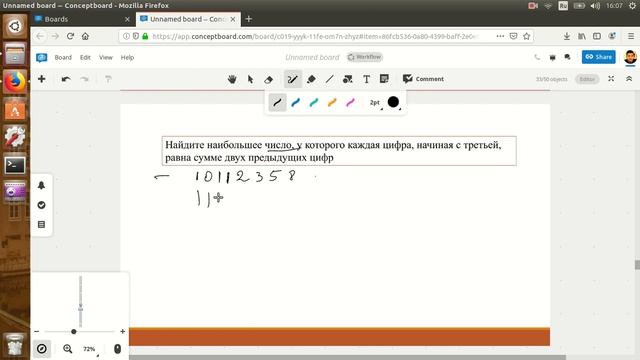Open the Edit menu
Screen dimensions: 640x360
(x=85, y=58)
